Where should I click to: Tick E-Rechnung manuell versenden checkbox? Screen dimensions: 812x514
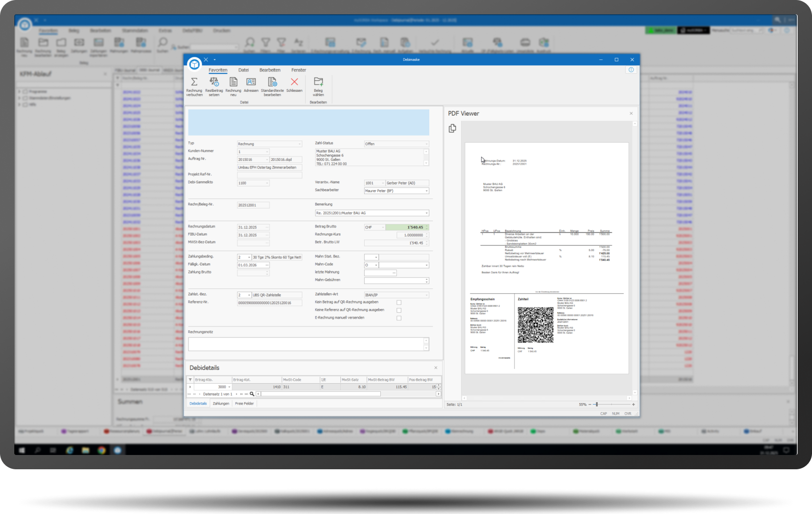pos(399,318)
